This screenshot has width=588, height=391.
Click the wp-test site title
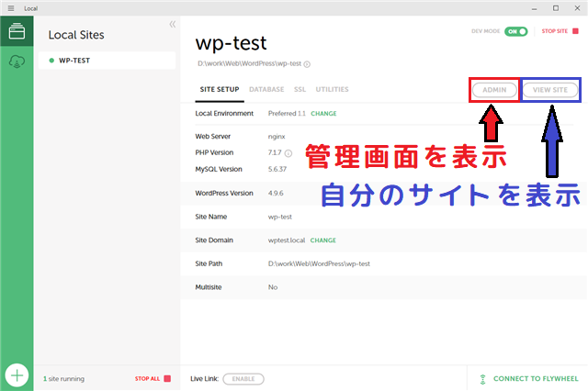pyautogui.click(x=231, y=43)
